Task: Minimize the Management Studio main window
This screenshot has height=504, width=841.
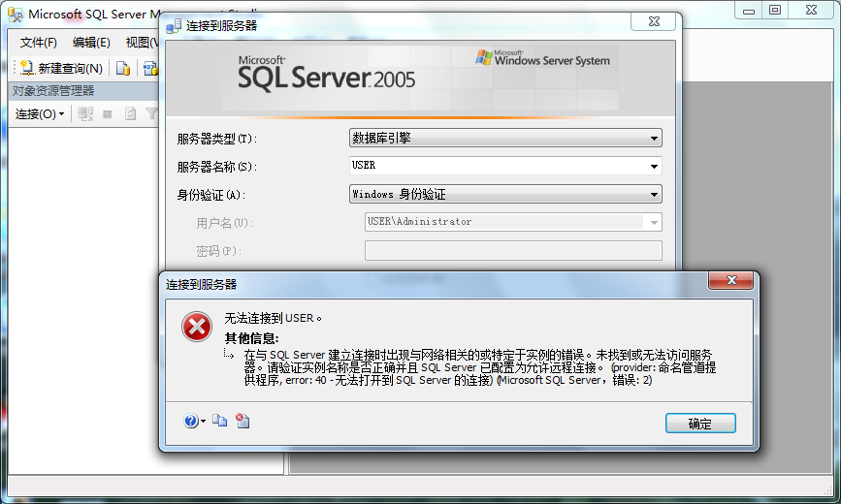Action: [749, 11]
